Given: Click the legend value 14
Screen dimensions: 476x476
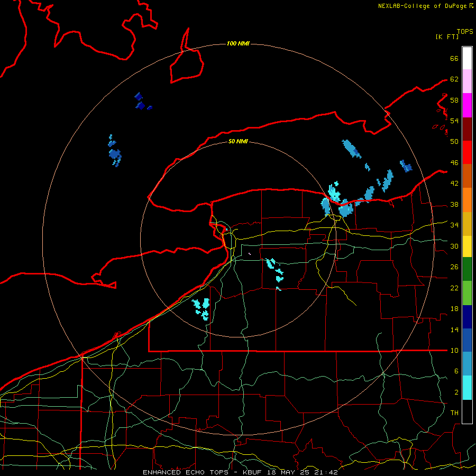Looking at the screenshot, I should coord(454,329).
